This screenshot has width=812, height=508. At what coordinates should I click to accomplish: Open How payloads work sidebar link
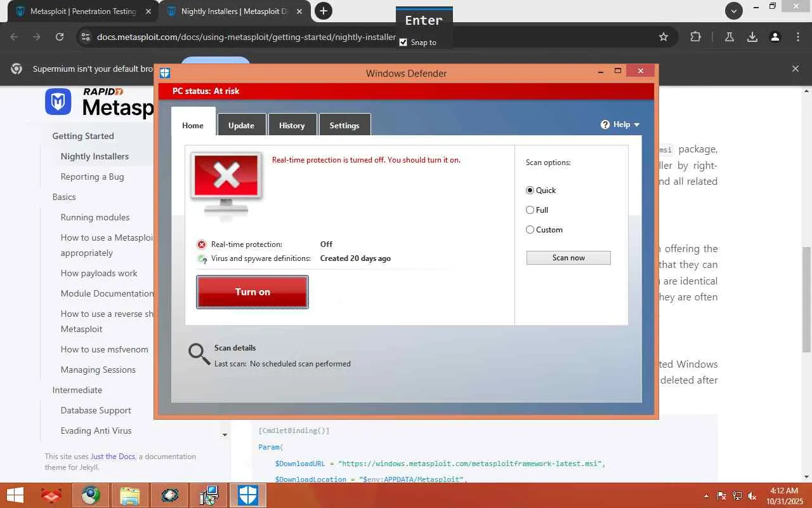point(99,273)
